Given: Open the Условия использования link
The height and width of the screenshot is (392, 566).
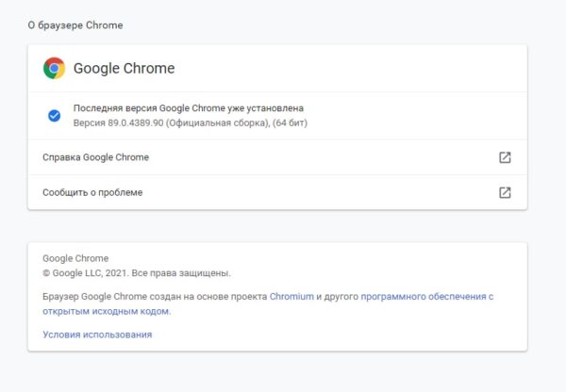Looking at the screenshot, I should 97,335.
